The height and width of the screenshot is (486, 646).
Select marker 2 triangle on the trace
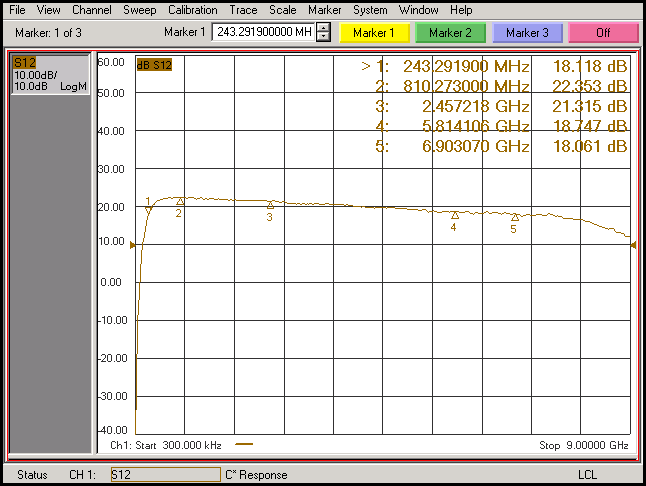180,202
